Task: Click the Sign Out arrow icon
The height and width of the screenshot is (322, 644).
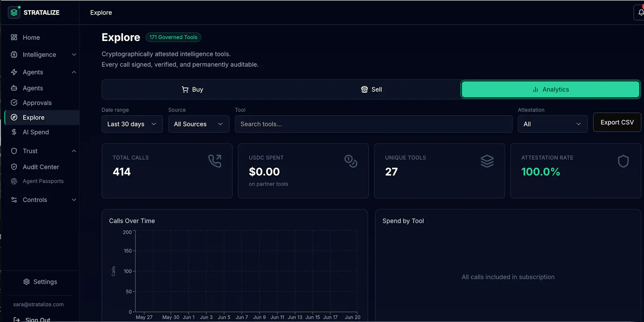Action: [17, 320]
